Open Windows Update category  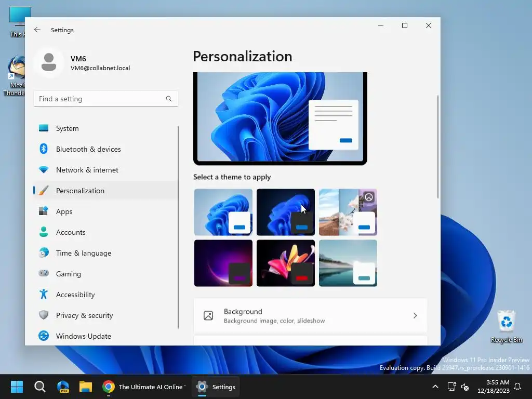pos(105,336)
